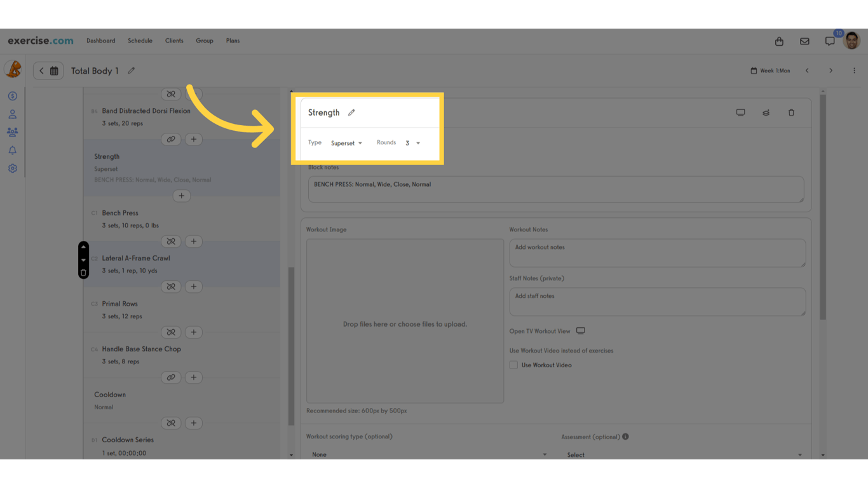This screenshot has width=868, height=488.
Task: Toggle link icon below Band Distracted Dorsi Flexion
Action: pos(171,139)
